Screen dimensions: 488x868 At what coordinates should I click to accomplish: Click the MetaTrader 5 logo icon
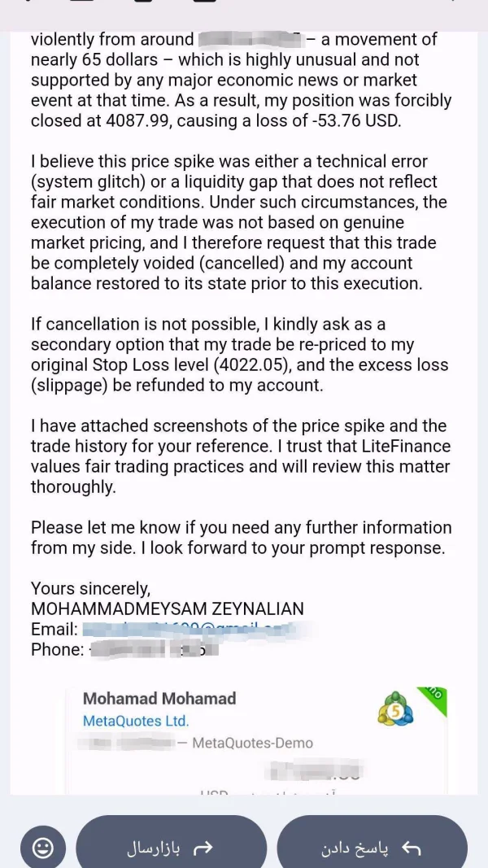[x=395, y=709]
